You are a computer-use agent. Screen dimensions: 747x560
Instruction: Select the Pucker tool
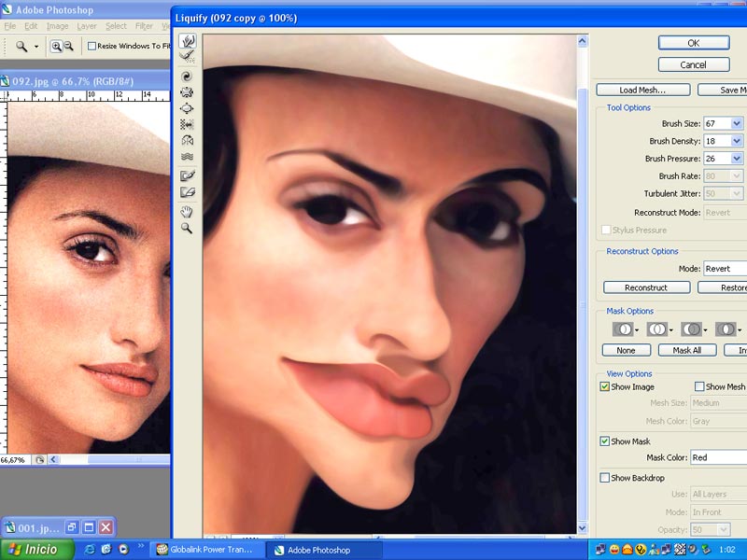pyautogui.click(x=187, y=92)
